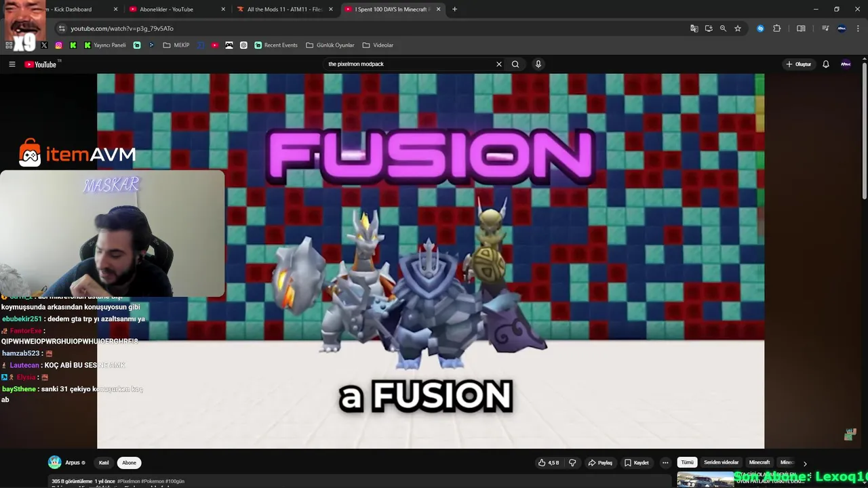
Task: Subscribe using the Abone button
Action: (x=129, y=463)
